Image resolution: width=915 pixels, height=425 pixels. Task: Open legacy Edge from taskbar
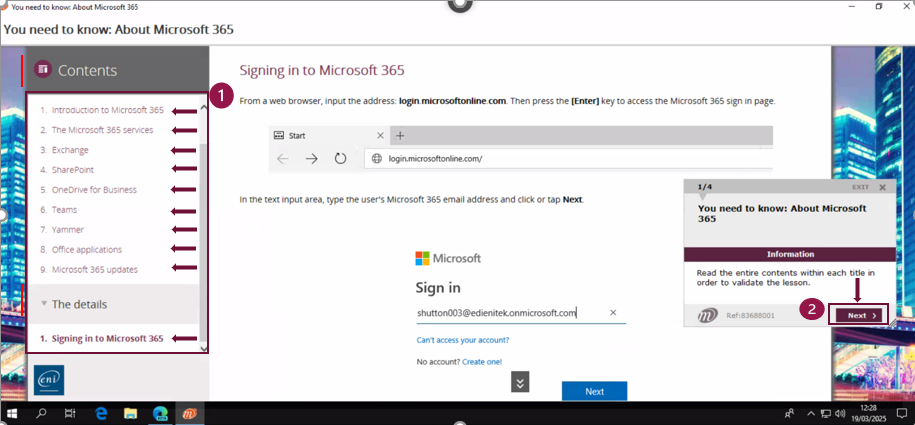click(x=100, y=413)
